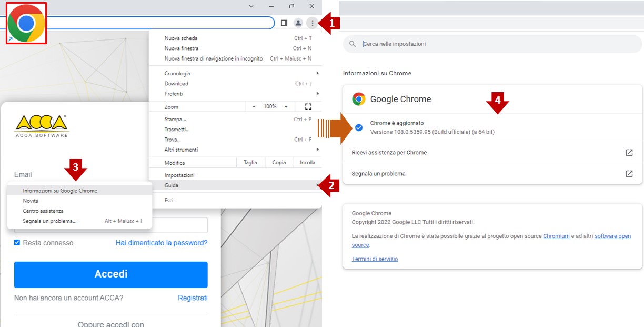Screen dimensions: 644x327
Task: Open Impostazioni from the menu
Action: click(179, 175)
